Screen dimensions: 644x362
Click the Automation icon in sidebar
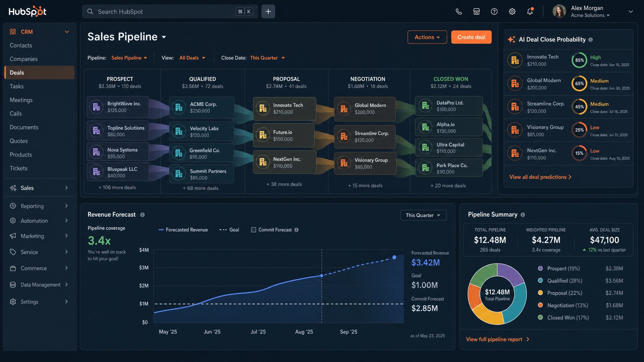coord(13,221)
